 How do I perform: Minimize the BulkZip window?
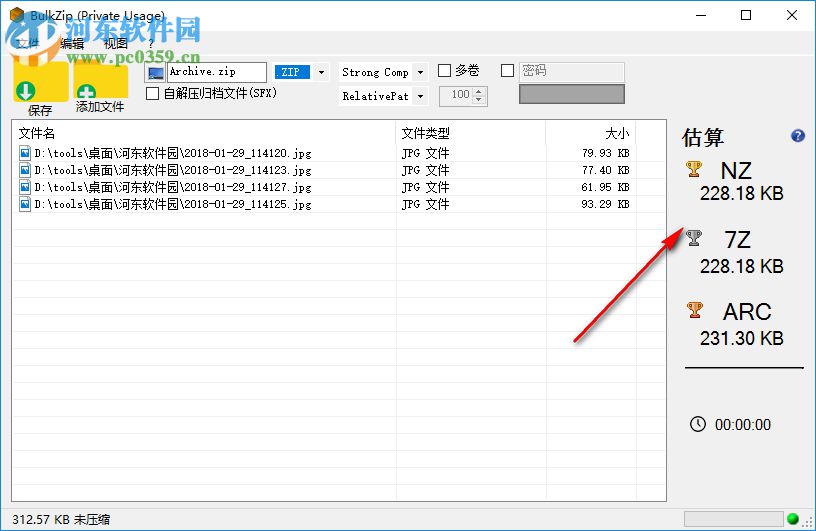click(701, 15)
